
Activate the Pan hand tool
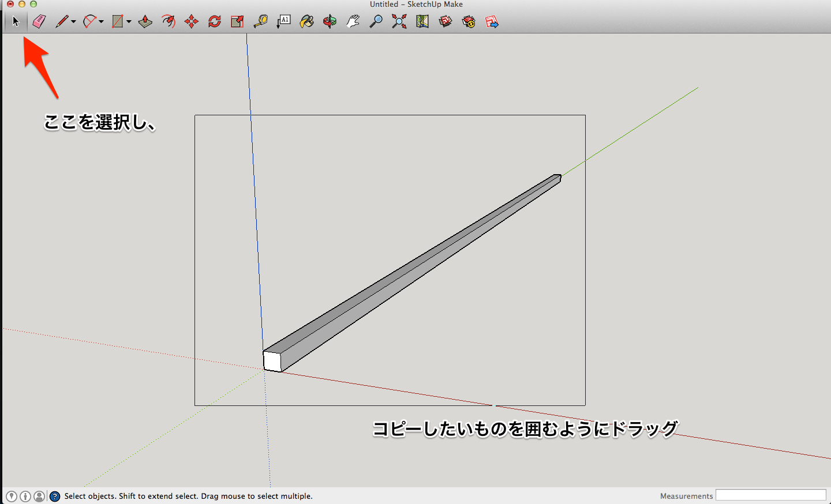click(x=353, y=22)
